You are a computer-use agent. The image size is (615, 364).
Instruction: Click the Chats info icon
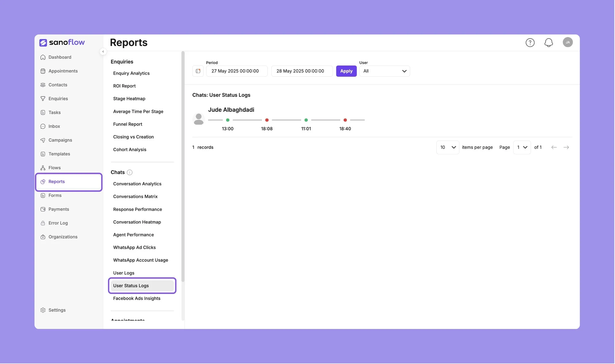pos(130,172)
